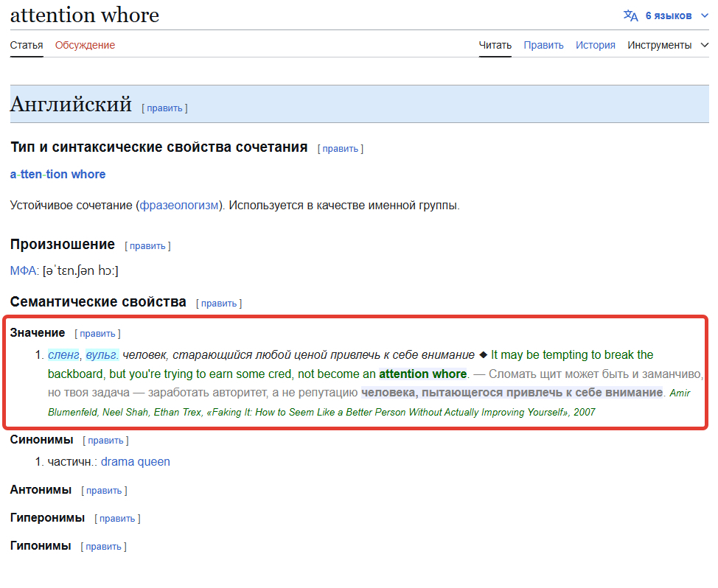Select the Читать view tab

[495, 45]
